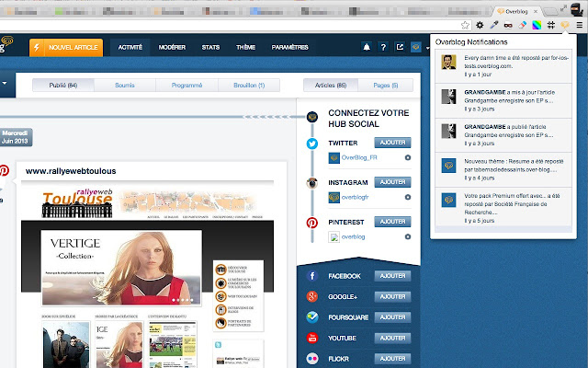Click the www.rallyewebtoulous post title
Image resolution: width=588 pixels, height=368 pixels.
coord(71,171)
